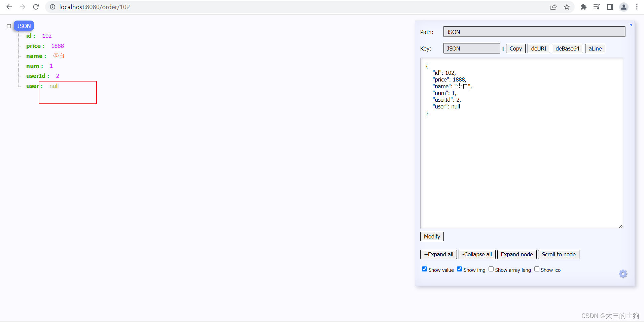Viewport: 644px width, 322px height.
Task: Click the deURI button
Action: tap(539, 49)
